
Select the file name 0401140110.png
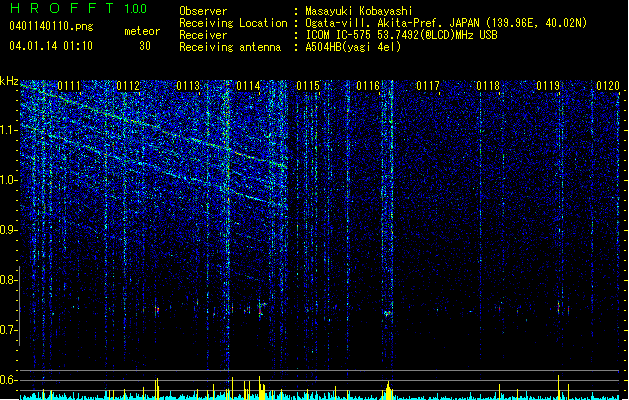pyautogui.click(x=51, y=26)
